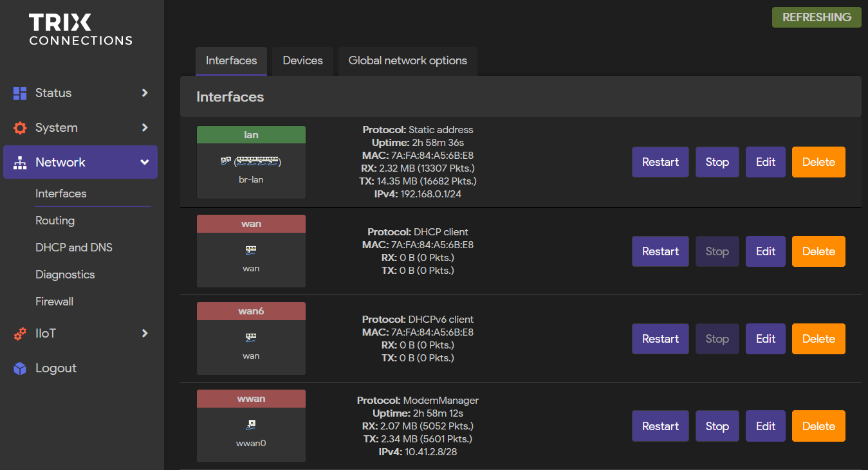Click the wan6 interface ethernet icon

point(251,337)
